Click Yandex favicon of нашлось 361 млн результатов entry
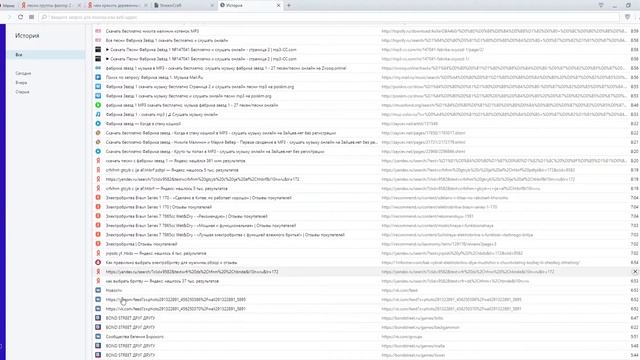640x360 pixels. pos(98,161)
